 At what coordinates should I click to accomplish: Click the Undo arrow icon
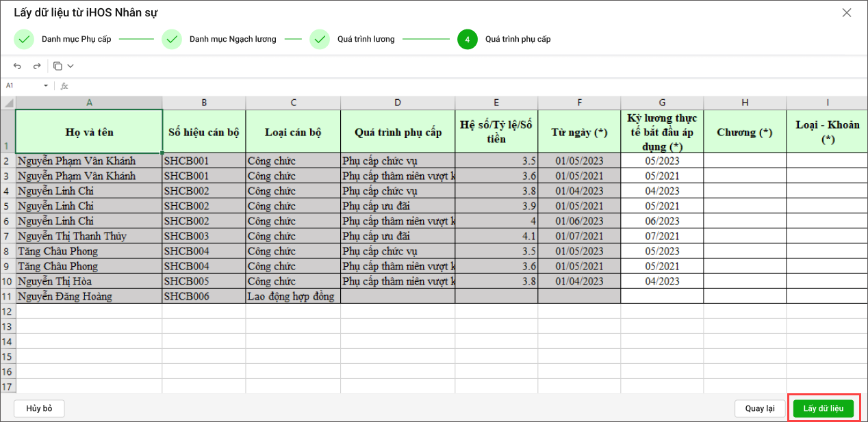(17, 66)
